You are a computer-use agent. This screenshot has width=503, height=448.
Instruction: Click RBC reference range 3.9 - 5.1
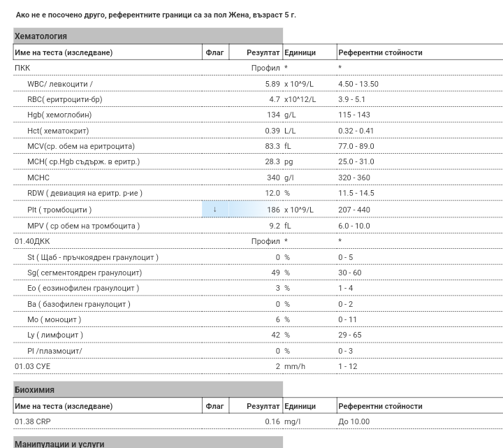tap(351, 99)
